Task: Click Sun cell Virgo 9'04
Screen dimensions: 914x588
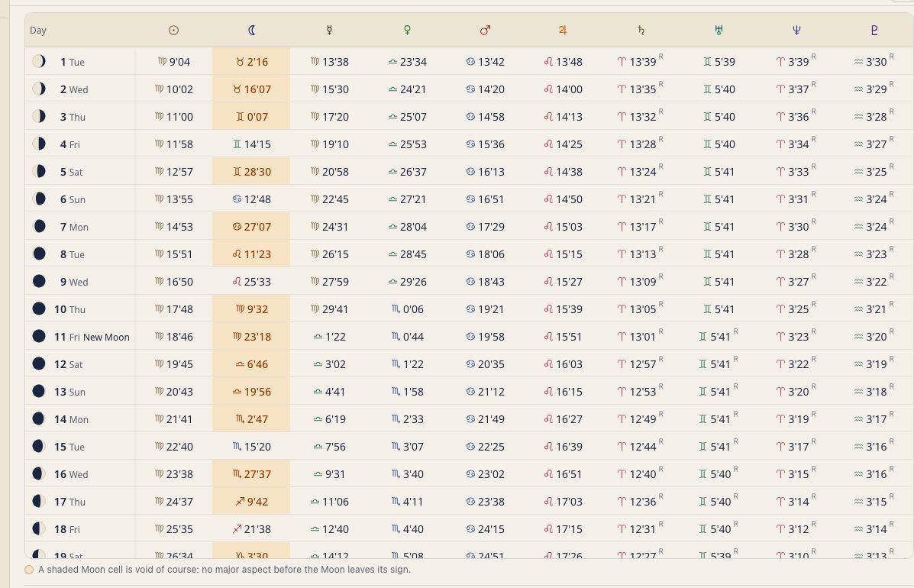Action: pyautogui.click(x=173, y=61)
